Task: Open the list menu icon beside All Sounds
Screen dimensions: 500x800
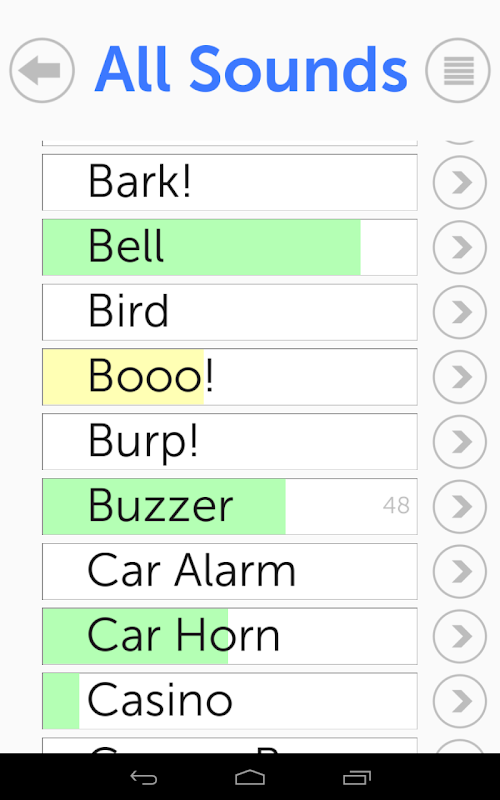Action: (458, 70)
